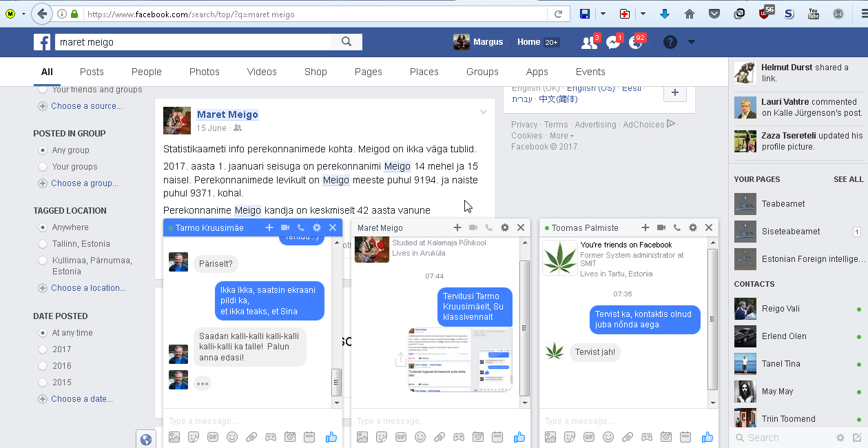
Task: Create a plan in Toomas Palmiste chat
Action: click(x=685, y=437)
